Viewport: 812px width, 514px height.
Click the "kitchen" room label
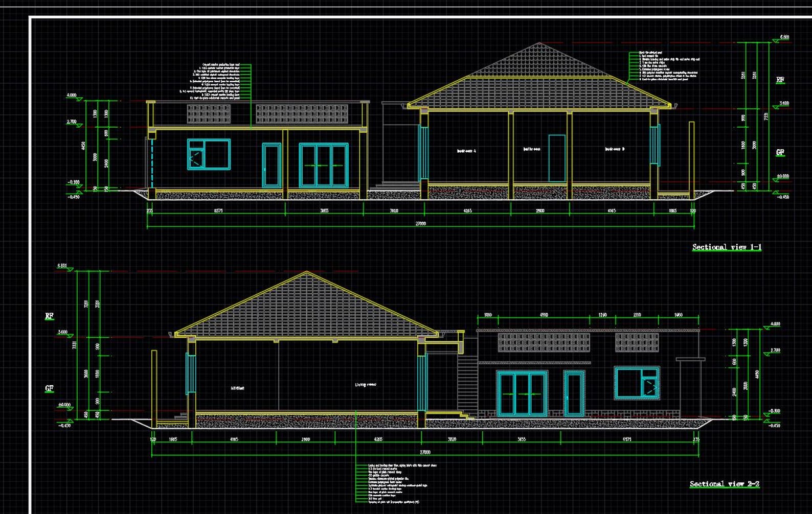pyautogui.click(x=237, y=388)
